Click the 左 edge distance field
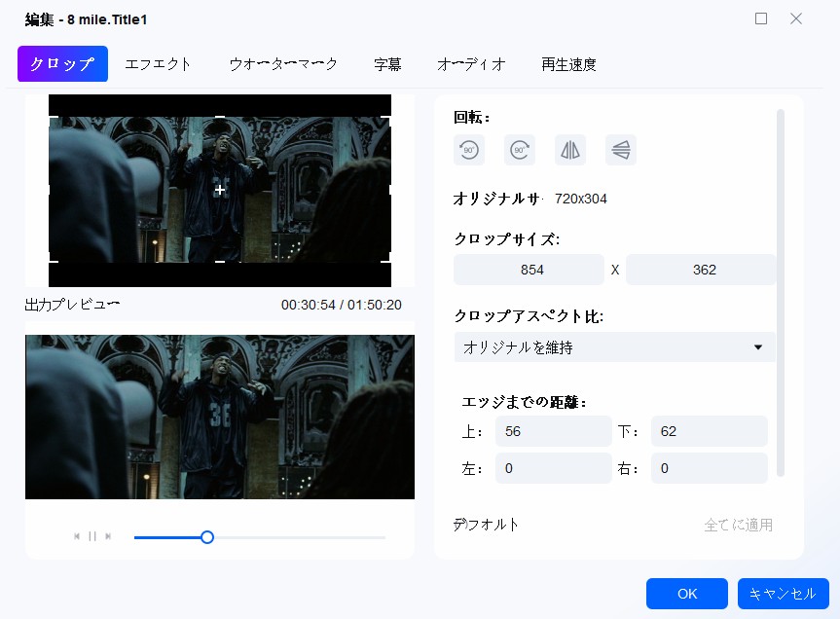The image size is (840, 619). point(554,468)
